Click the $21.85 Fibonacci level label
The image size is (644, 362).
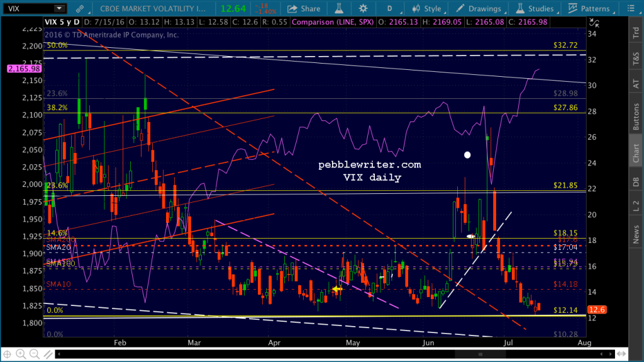(x=565, y=185)
